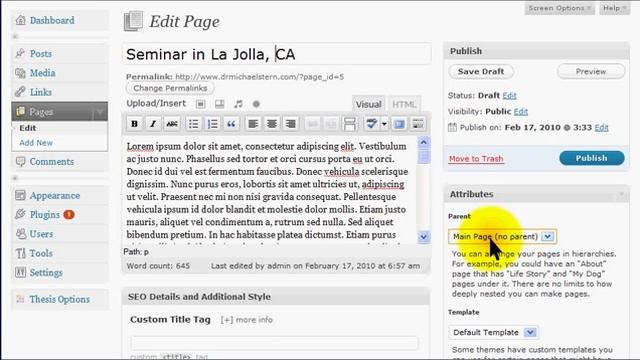Open the Tools menu

(41, 253)
